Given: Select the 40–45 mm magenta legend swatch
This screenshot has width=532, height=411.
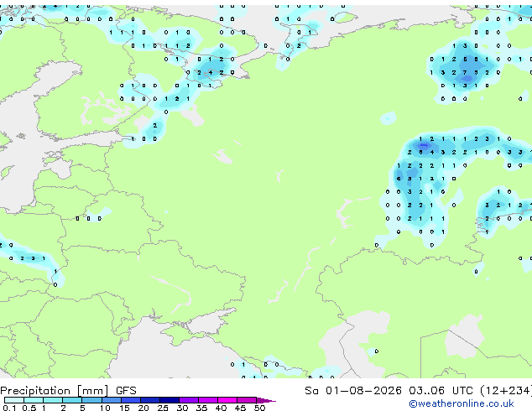Looking at the screenshot, I should [x=227, y=400].
